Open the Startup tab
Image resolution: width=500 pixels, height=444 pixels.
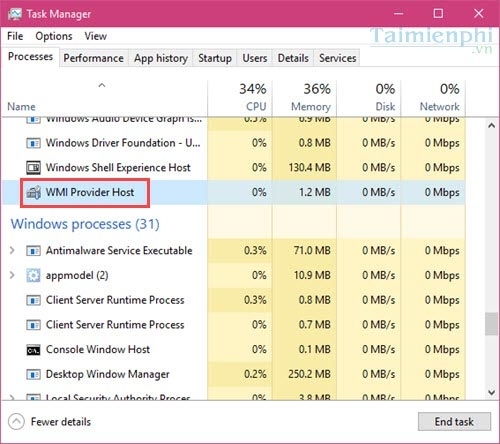point(215,58)
